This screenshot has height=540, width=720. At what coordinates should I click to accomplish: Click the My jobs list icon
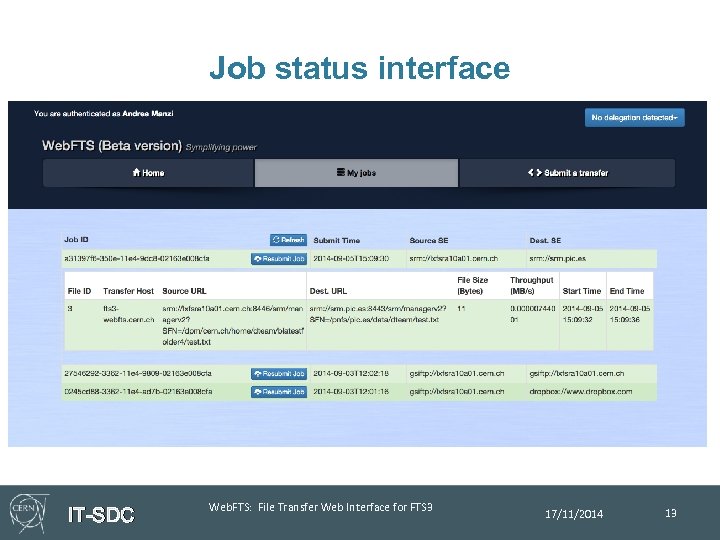[340, 173]
